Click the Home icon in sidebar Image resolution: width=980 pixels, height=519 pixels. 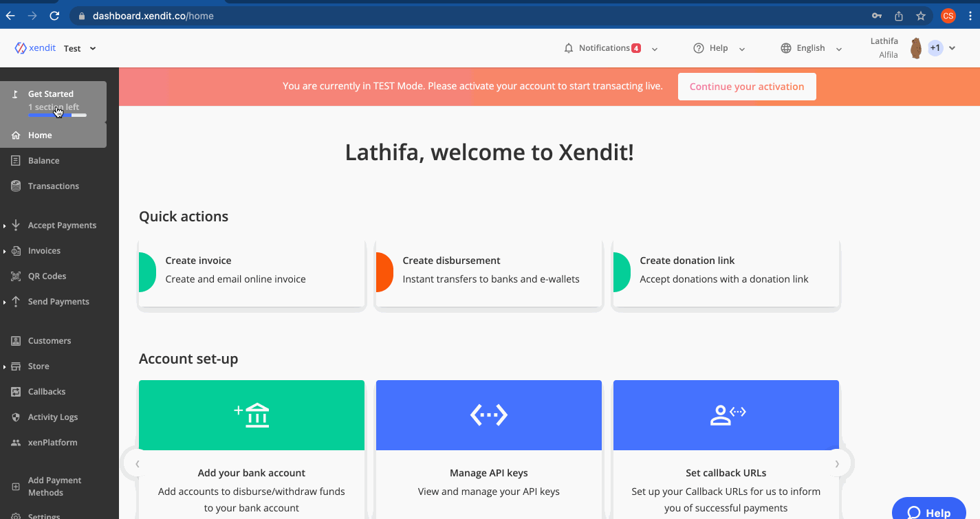click(16, 135)
